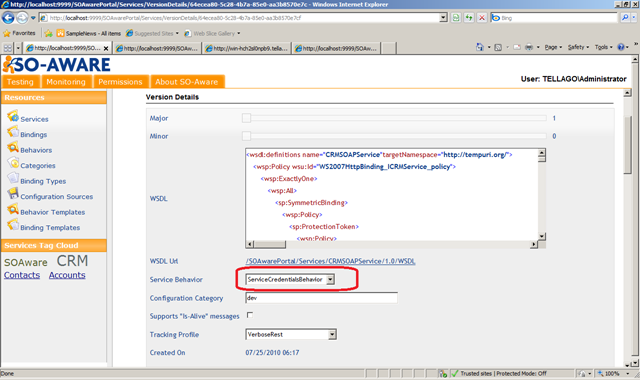This screenshot has width=640, height=380.
Task: Click the Add to Favorites Bar icon
Action: click(x=49, y=33)
